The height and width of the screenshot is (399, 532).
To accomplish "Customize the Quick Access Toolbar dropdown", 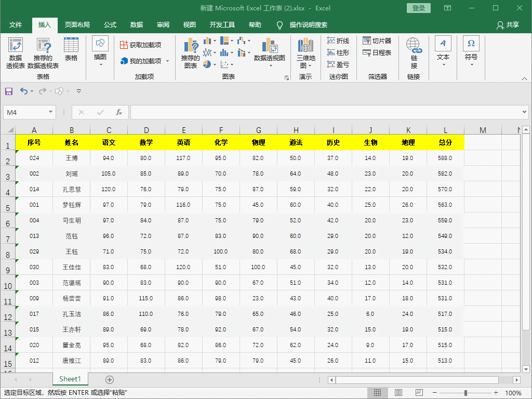I will (x=79, y=91).
